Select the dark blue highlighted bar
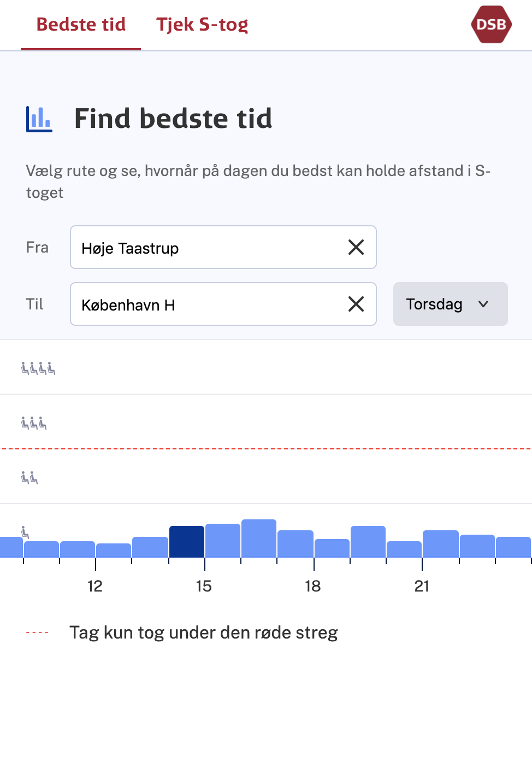Viewport: 532px width, 761px height. (x=187, y=542)
